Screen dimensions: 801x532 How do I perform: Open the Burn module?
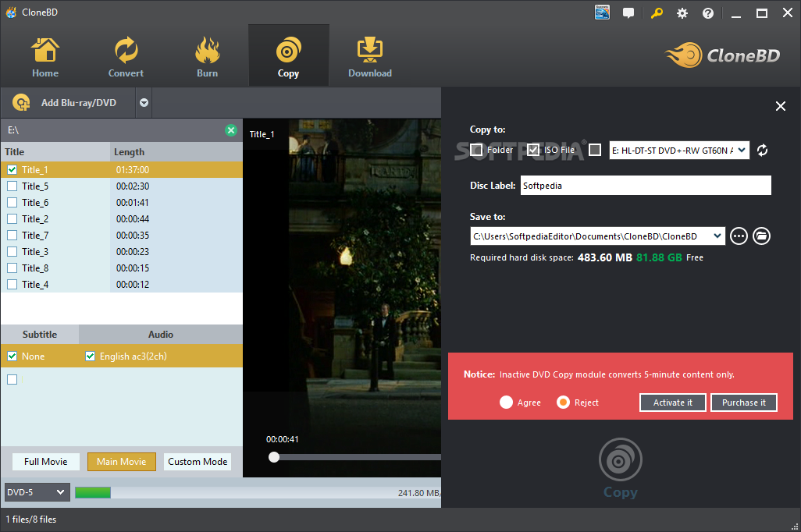[207, 57]
